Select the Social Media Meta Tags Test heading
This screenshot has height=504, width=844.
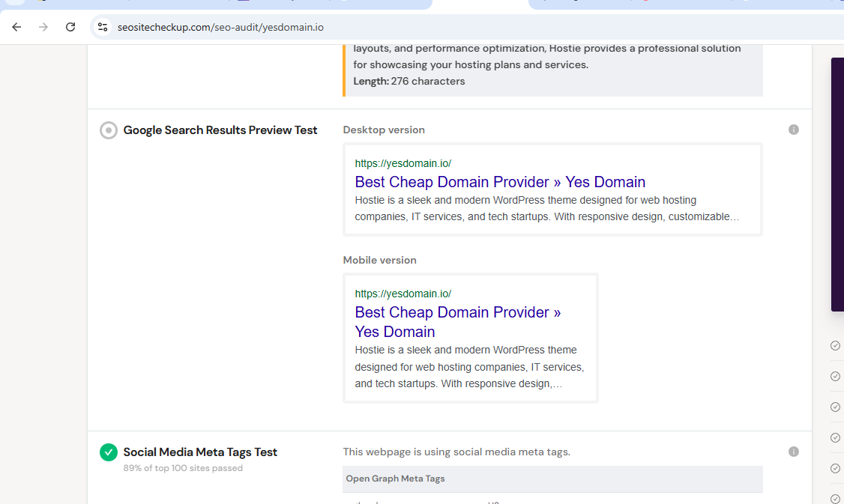click(200, 452)
